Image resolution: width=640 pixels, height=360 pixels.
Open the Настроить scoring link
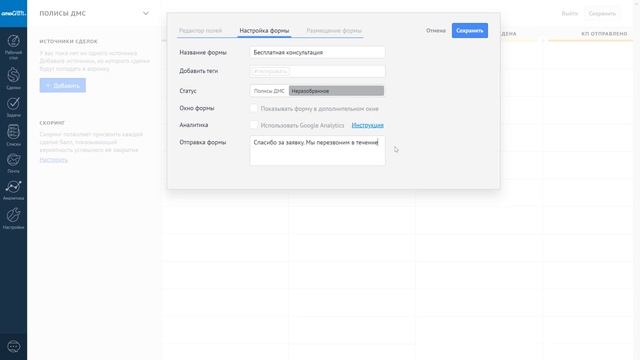tap(53, 160)
